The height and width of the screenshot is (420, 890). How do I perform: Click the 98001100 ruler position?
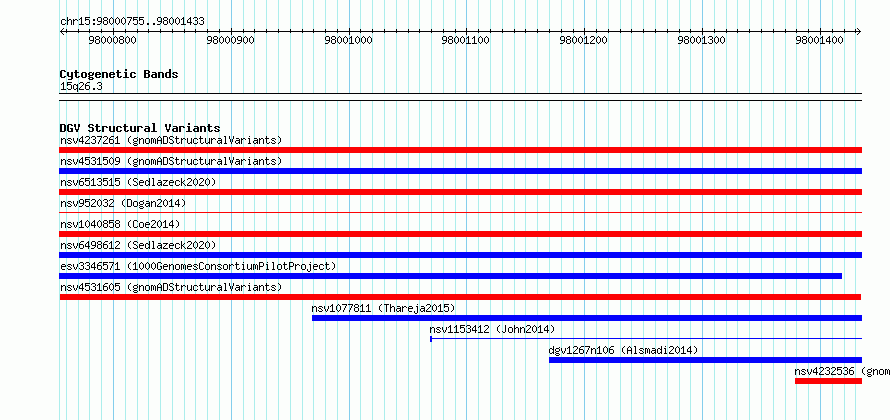(x=467, y=40)
